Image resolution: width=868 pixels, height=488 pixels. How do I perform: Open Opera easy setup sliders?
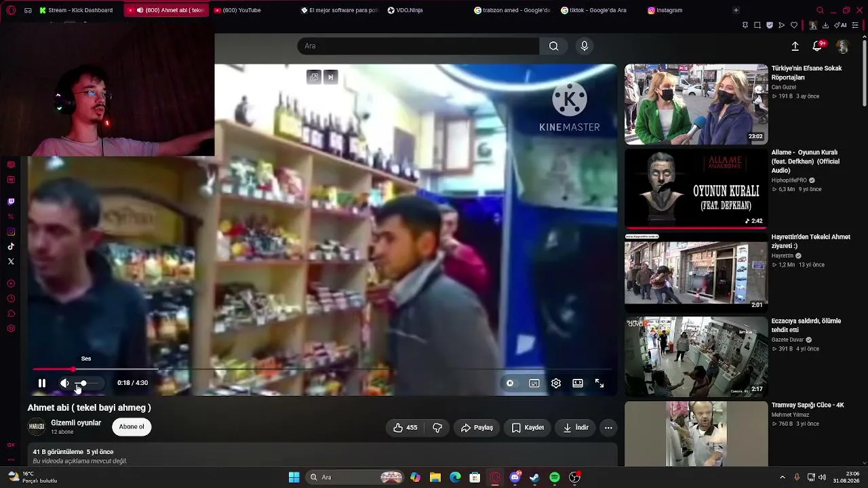[x=855, y=26]
